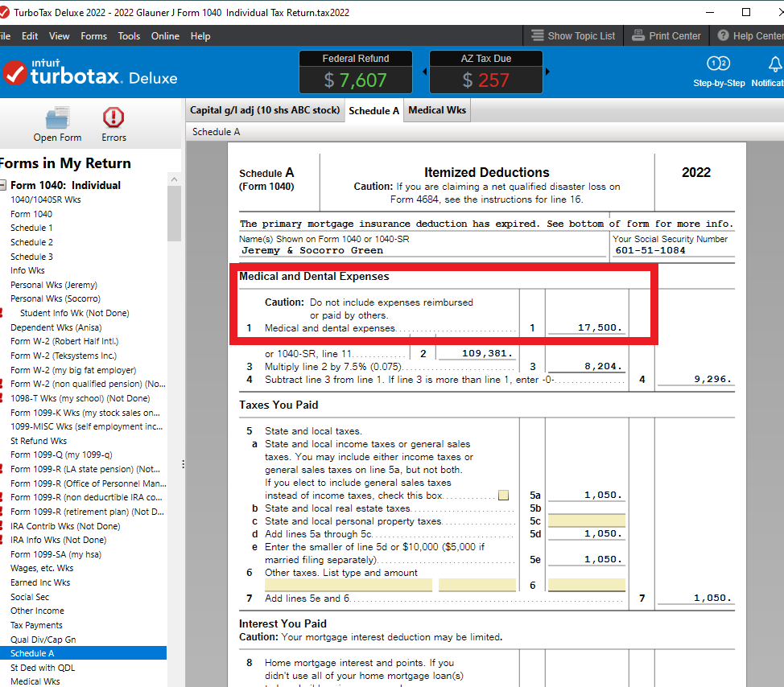The height and width of the screenshot is (687, 784).
Task: Click the Show Topic List button
Action: pyautogui.click(x=573, y=36)
